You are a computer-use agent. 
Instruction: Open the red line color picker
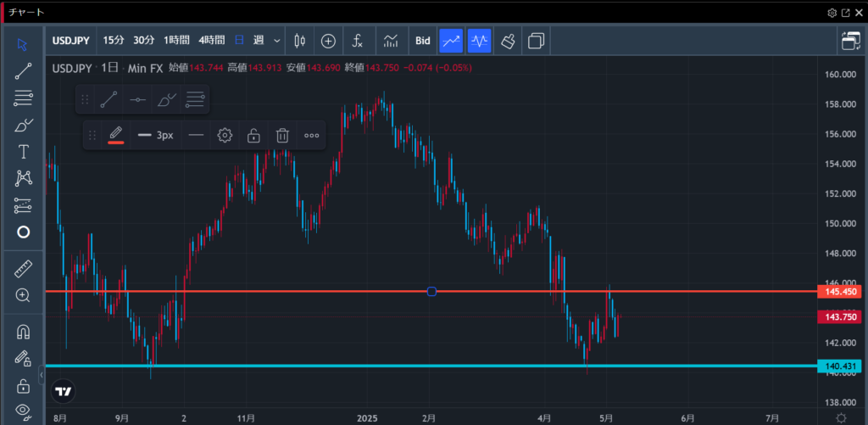(115, 135)
